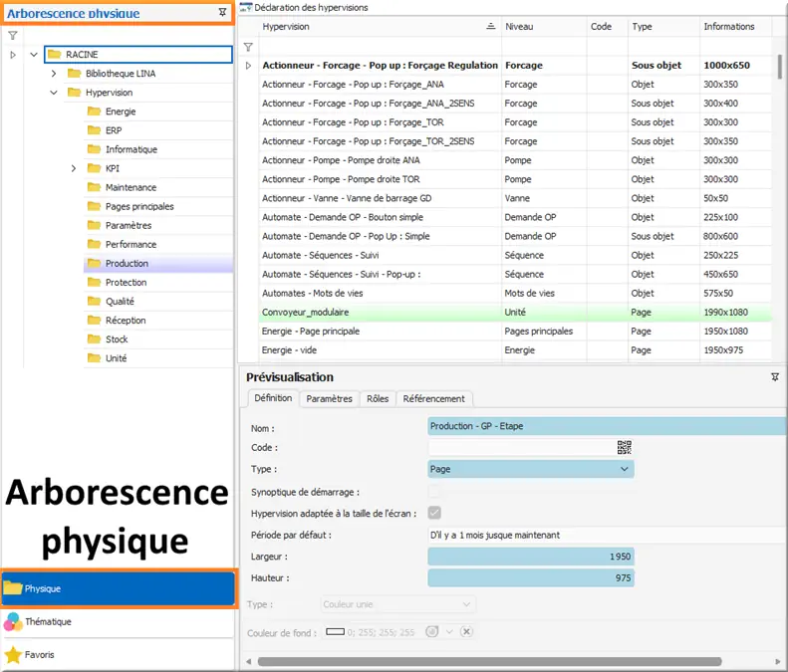Select the Physique view button

(x=119, y=588)
